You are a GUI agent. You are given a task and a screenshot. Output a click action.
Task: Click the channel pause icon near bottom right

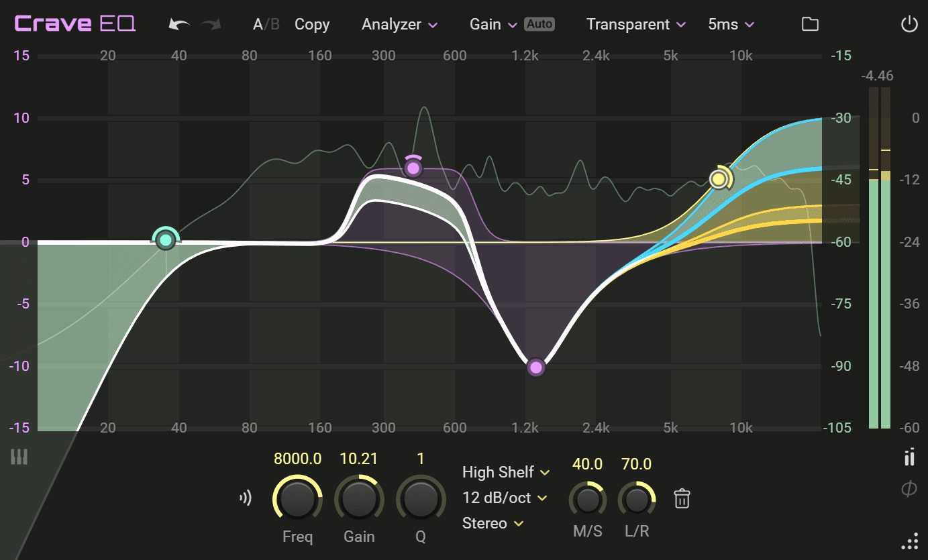point(910,457)
